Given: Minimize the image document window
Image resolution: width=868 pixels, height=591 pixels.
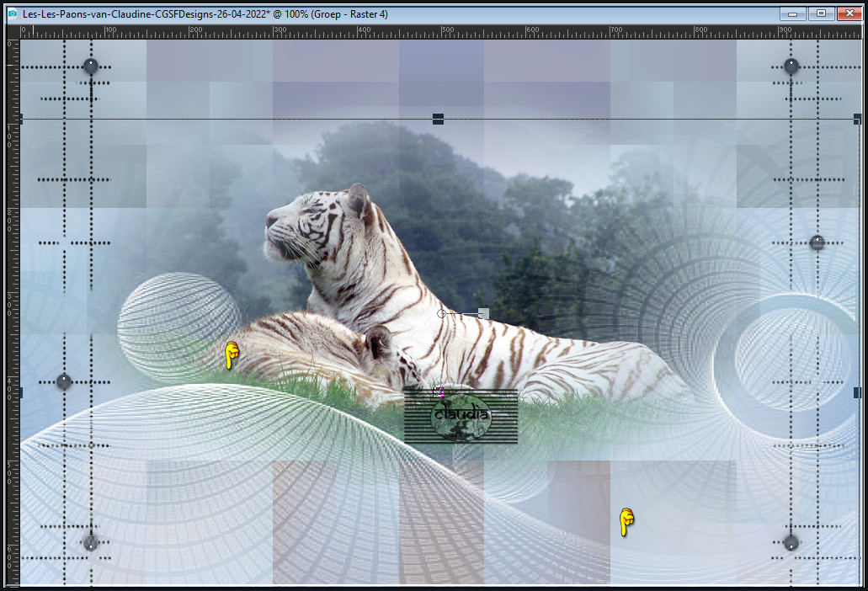Looking at the screenshot, I should [793, 13].
